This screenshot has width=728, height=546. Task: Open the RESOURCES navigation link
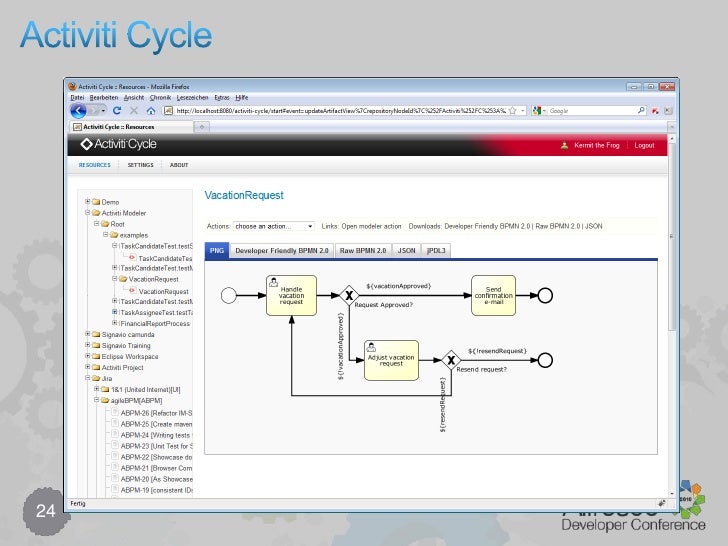94,165
